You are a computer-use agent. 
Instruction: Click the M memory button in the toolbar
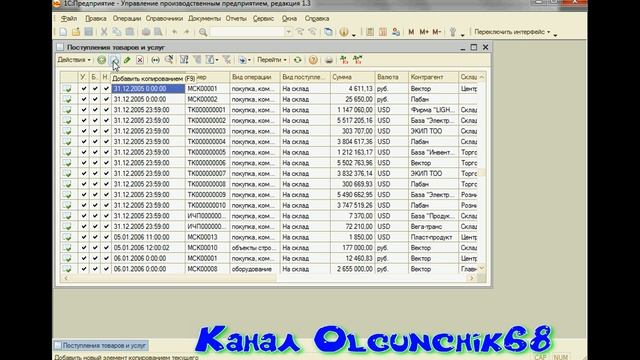point(411,32)
